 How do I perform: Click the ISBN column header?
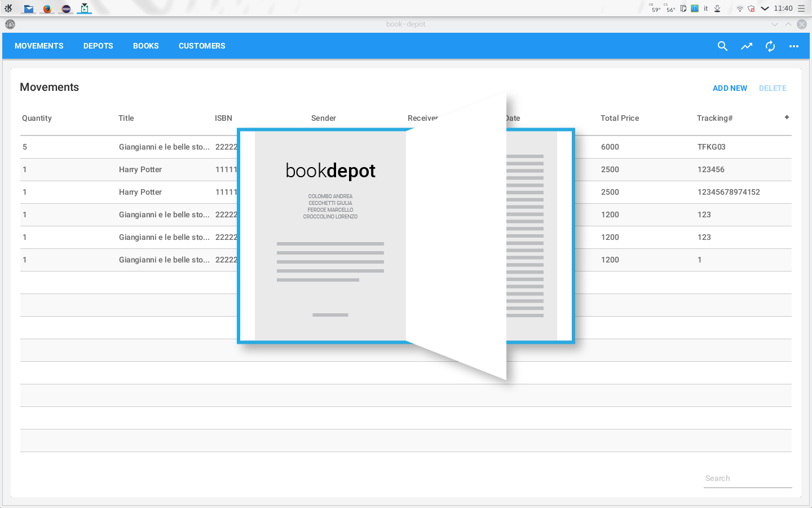pyautogui.click(x=223, y=118)
